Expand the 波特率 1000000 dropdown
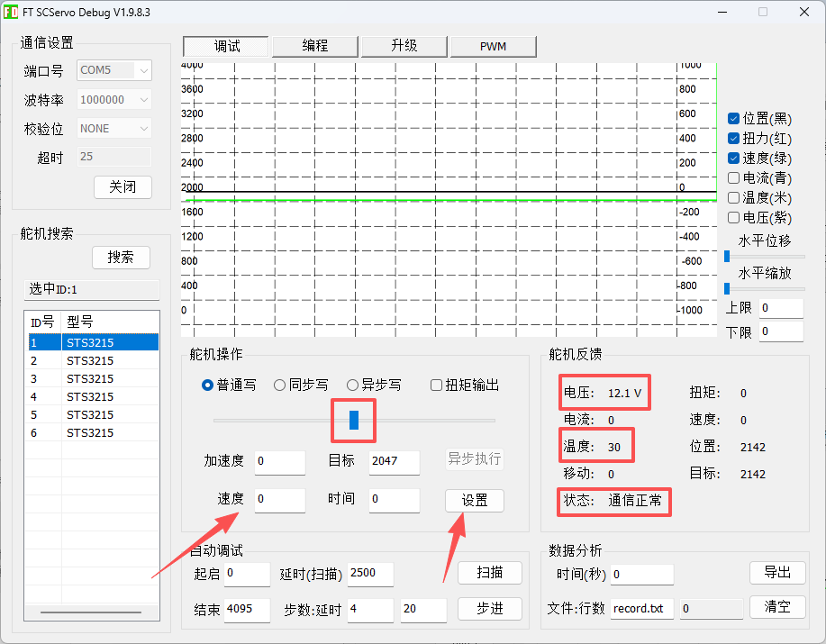The height and width of the screenshot is (644, 826). [114, 99]
